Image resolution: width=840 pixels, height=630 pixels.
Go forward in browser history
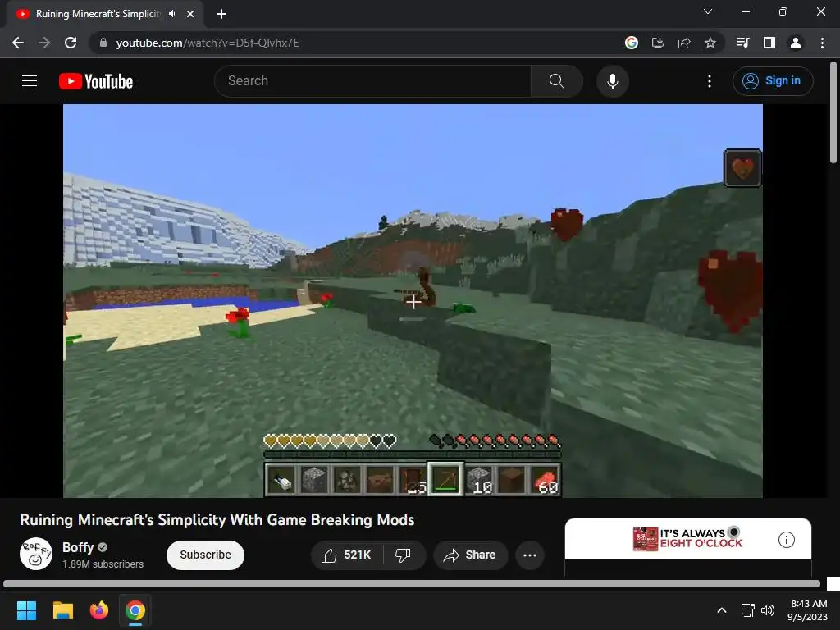coord(44,43)
